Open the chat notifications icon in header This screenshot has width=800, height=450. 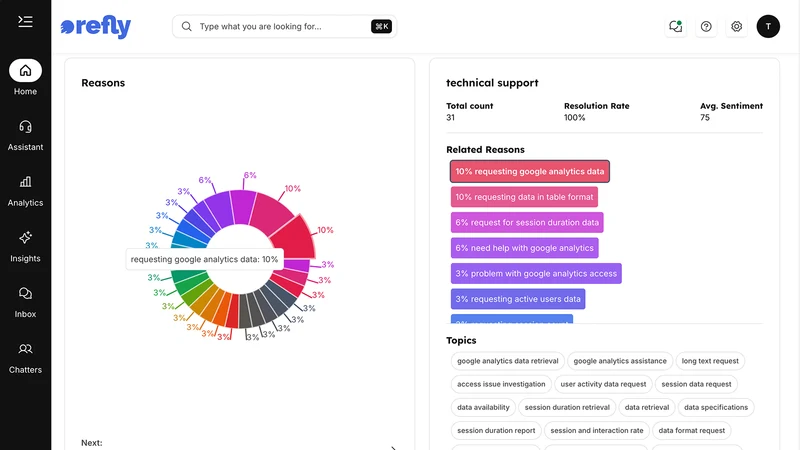676,27
